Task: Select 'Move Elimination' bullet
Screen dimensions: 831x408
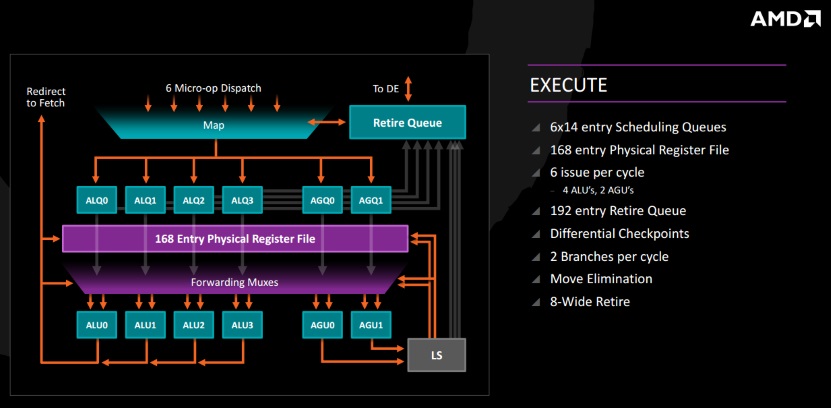Action: coord(601,279)
